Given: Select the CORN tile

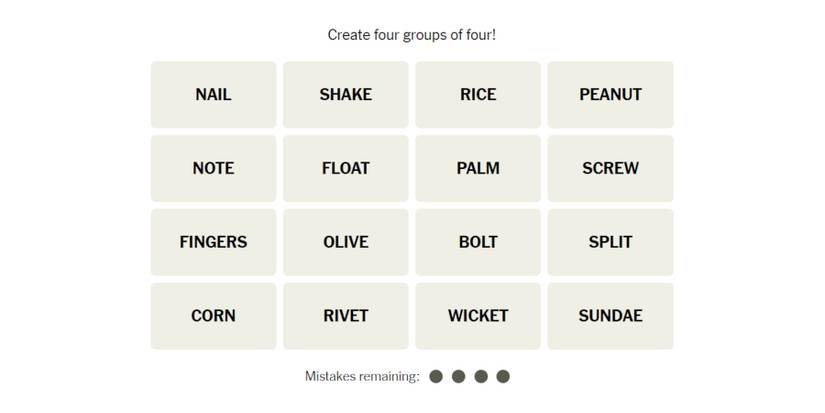Looking at the screenshot, I should pyautogui.click(x=213, y=316).
